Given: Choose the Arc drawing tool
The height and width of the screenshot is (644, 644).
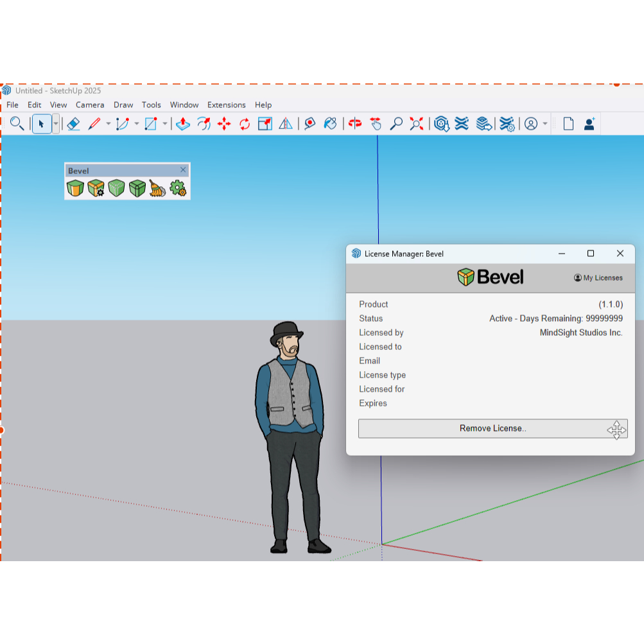Looking at the screenshot, I should click(123, 124).
